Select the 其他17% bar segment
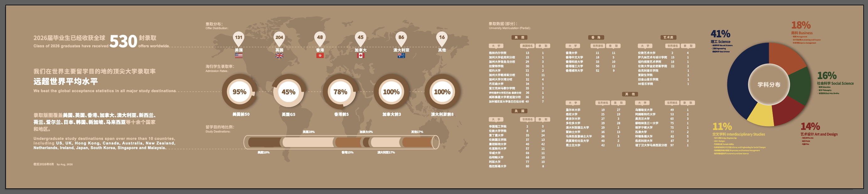 tap(417, 142)
